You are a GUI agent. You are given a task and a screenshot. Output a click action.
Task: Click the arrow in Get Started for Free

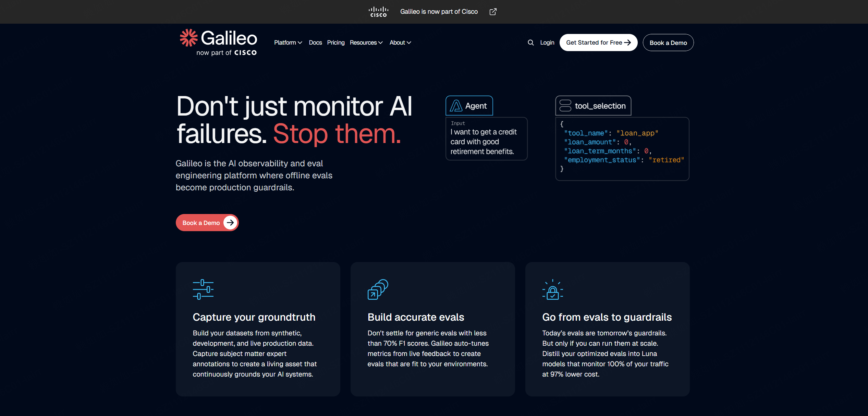click(627, 43)
